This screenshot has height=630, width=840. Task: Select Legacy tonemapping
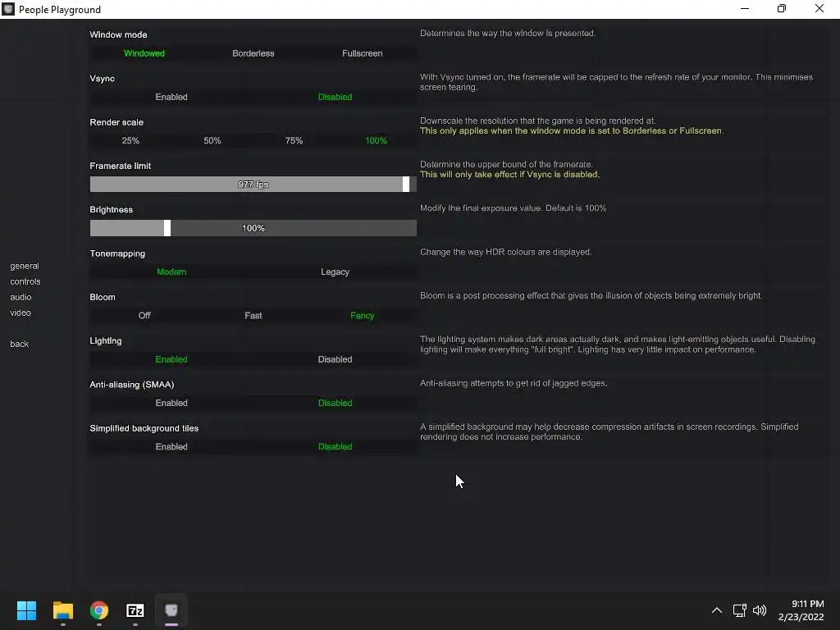pyautogui.click(x=335, y=272)
